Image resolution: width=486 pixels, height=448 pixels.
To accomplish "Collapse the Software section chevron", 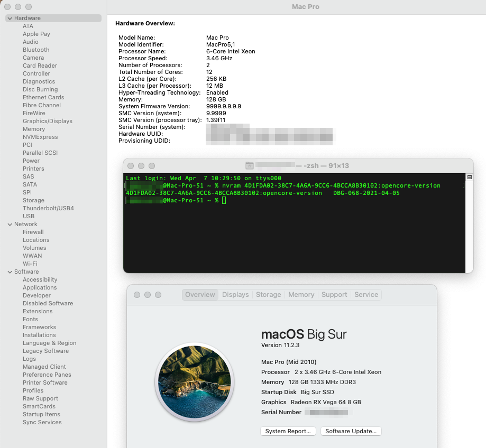I will 10,272.
